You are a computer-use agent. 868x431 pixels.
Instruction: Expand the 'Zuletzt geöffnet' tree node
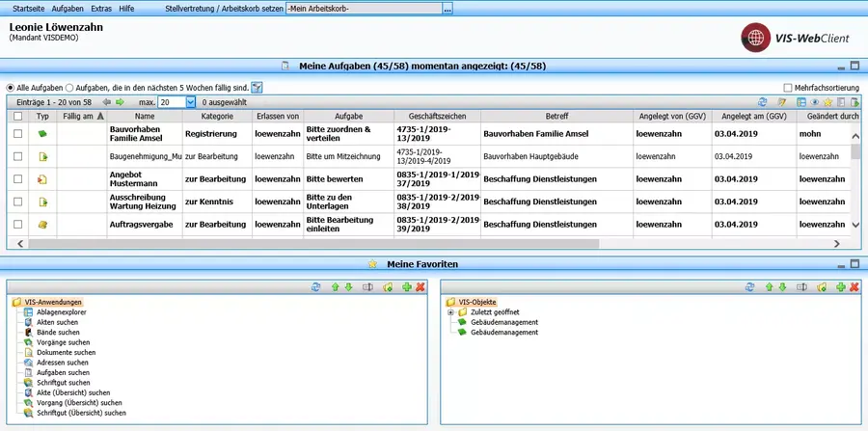[450, 312]
